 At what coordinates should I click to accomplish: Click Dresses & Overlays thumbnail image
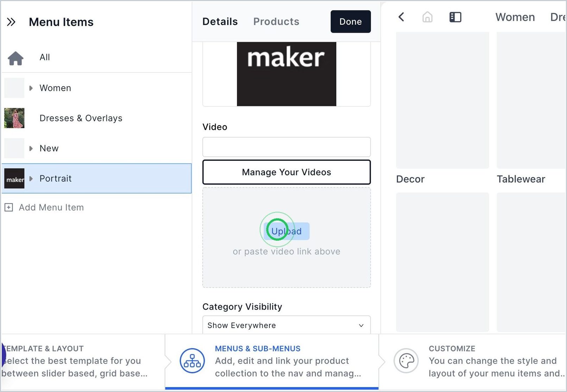click(x=14, y=118)
